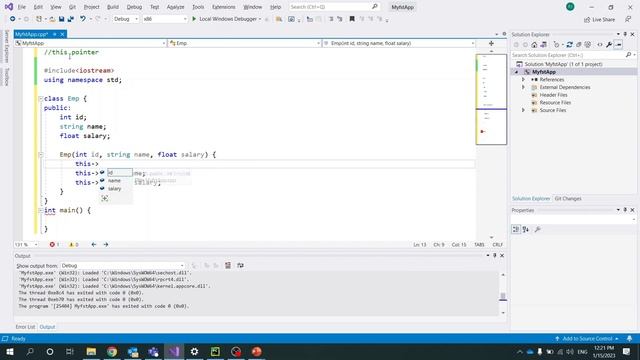This screenshot has height=360, width=640.
Task: Expand the Source Files node
Action: (523, 110)
